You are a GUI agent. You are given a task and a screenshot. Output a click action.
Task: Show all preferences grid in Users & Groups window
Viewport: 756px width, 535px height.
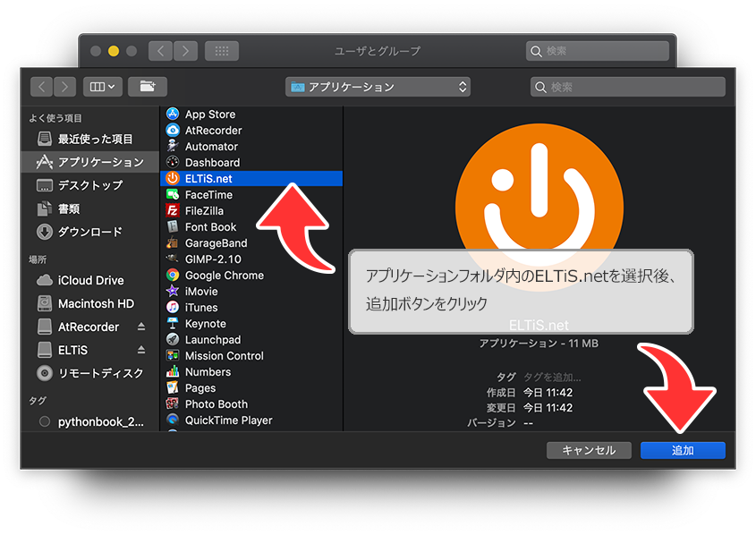pyautogui.click(x=222, y=51)
